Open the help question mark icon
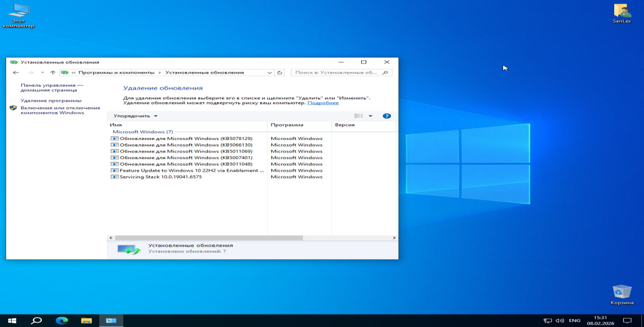Image resolution: width=644 pixels, height=327 pixels. [386, 116]
